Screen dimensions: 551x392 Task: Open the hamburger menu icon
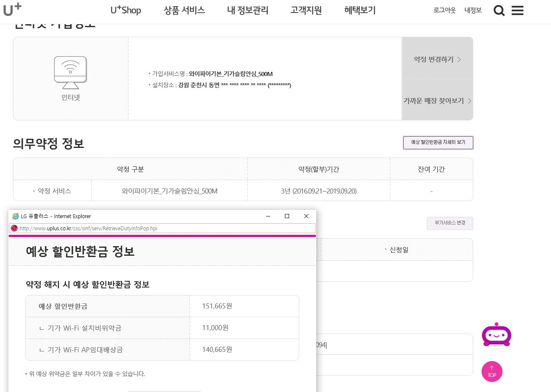point(518,10)
